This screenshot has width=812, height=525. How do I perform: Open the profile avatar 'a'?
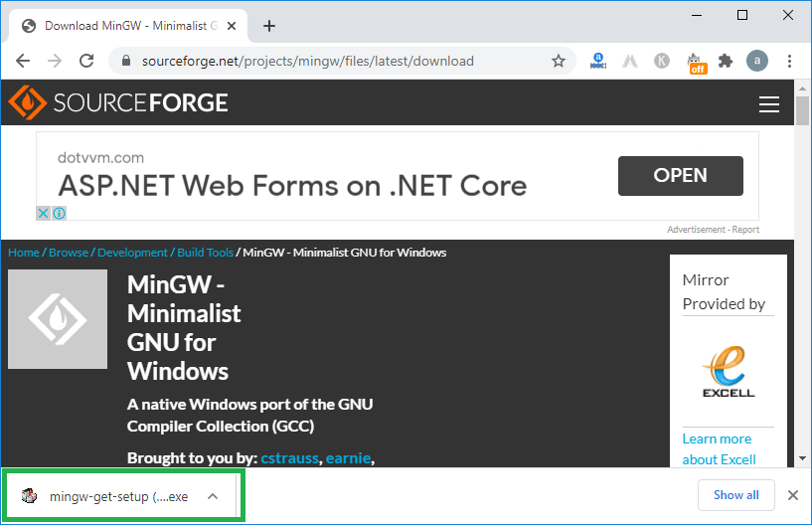pyautogui.click(x=757, y=62)
